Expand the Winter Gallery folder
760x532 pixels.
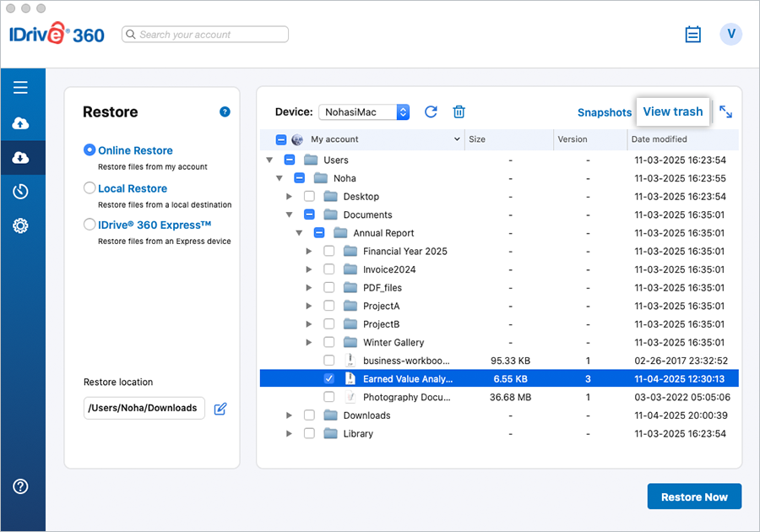coord(309,343)
